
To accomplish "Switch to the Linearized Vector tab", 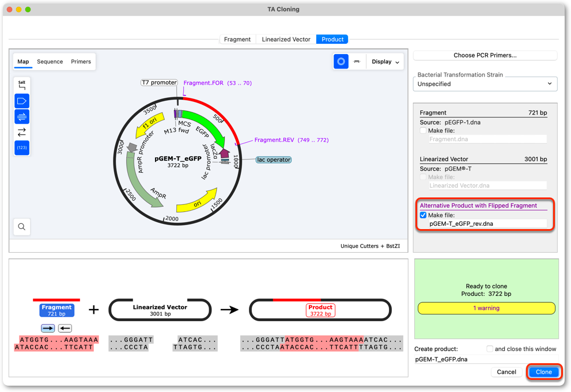I will tap(286, 39).
